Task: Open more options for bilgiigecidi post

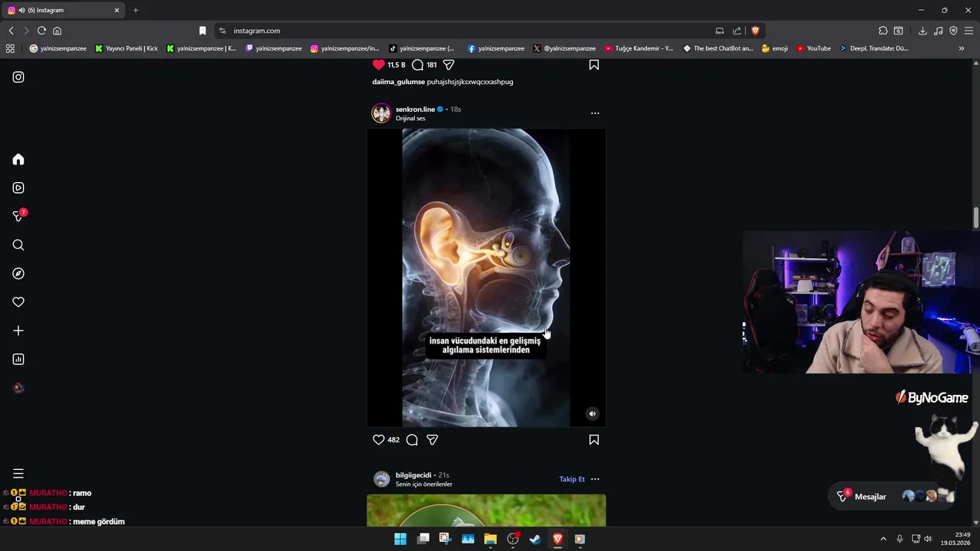Action: (x=595, y=479)
